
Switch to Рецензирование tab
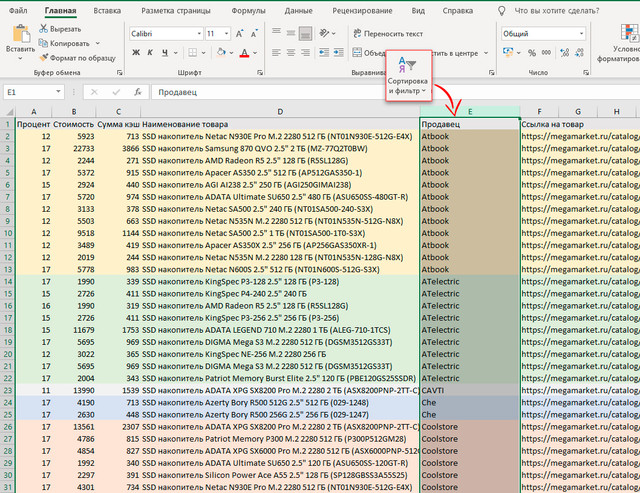pos(362,11)
